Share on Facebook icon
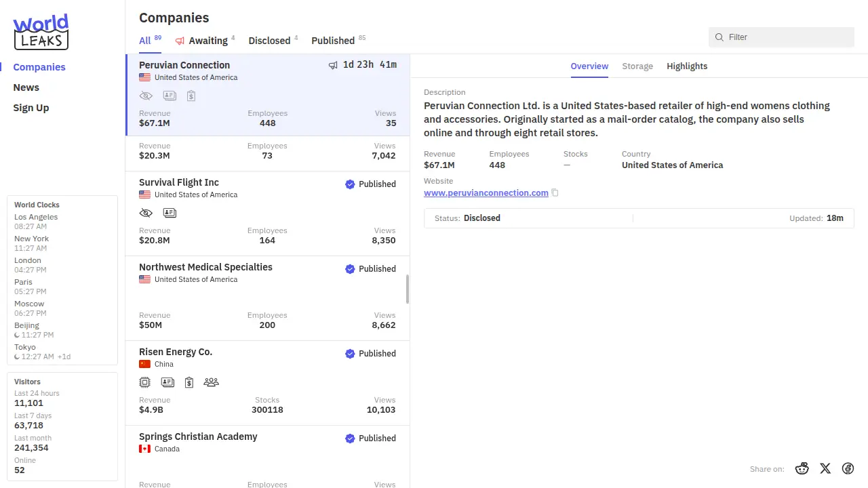 [848, 468]
